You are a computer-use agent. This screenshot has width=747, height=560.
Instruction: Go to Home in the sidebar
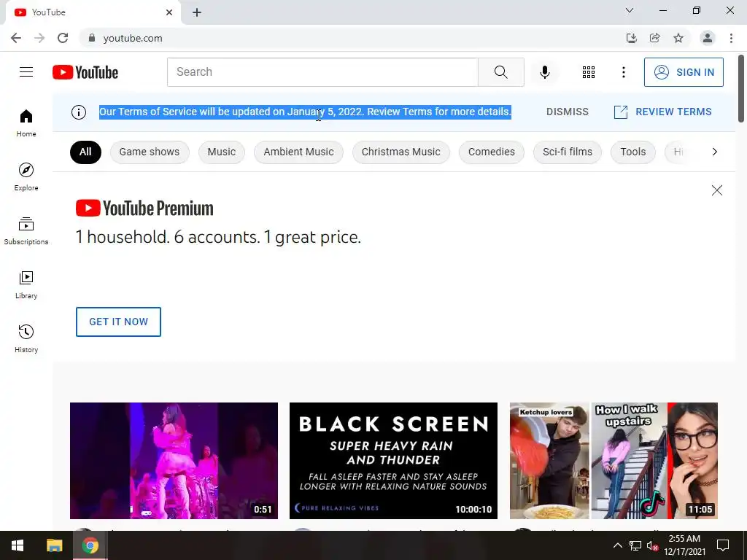pos(26,122)
